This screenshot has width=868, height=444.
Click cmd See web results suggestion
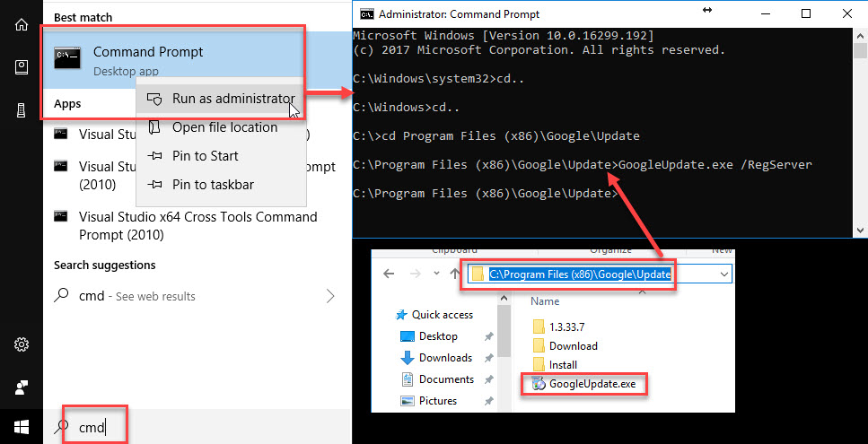point(197,296)
